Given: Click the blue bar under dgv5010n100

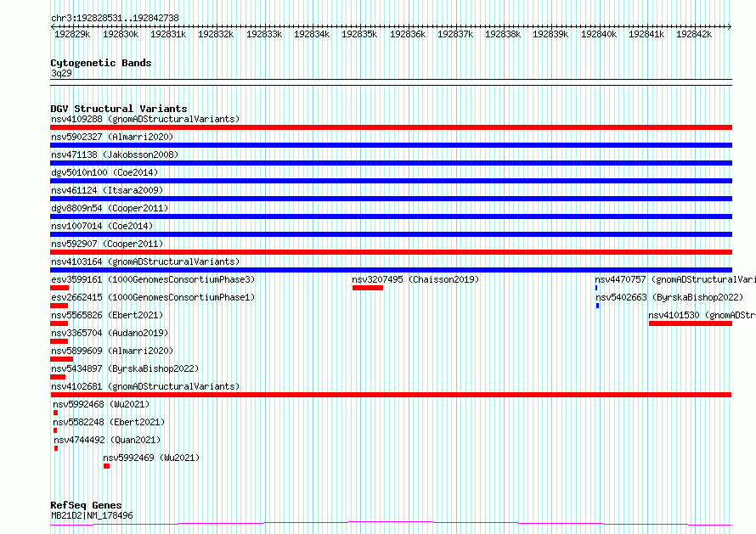Looking at the screenshot, I should pyautogui.click(x=391, y=181).
